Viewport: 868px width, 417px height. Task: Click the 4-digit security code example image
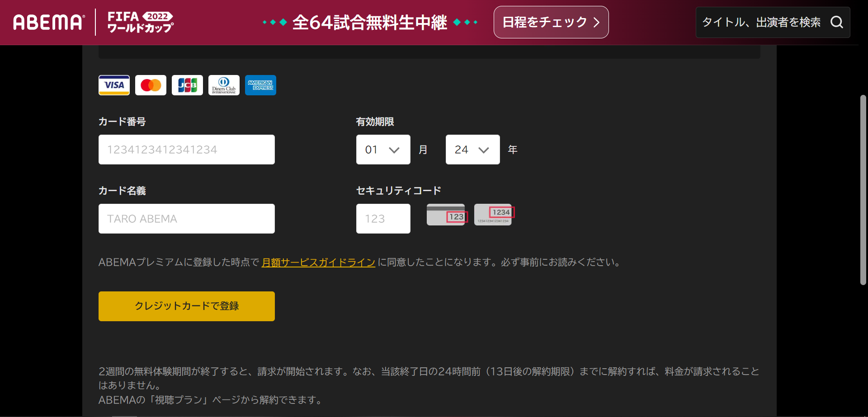(494, 215)
